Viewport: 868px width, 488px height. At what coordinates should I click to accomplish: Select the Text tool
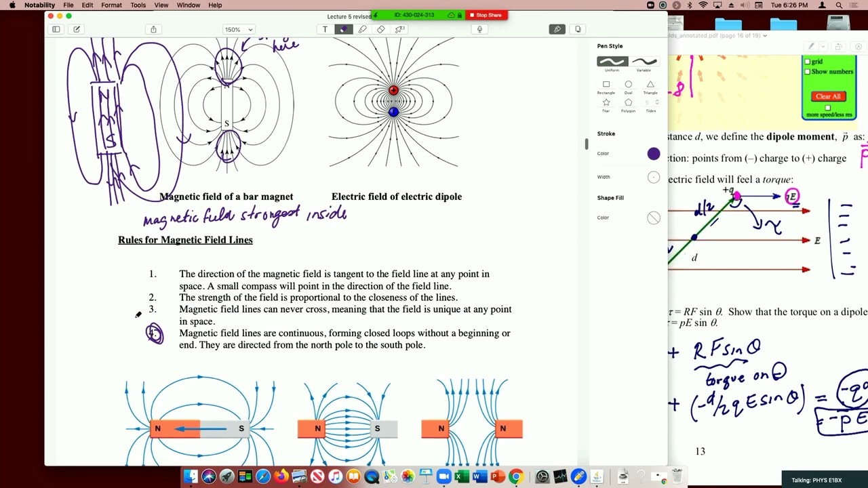pos(325,29)
